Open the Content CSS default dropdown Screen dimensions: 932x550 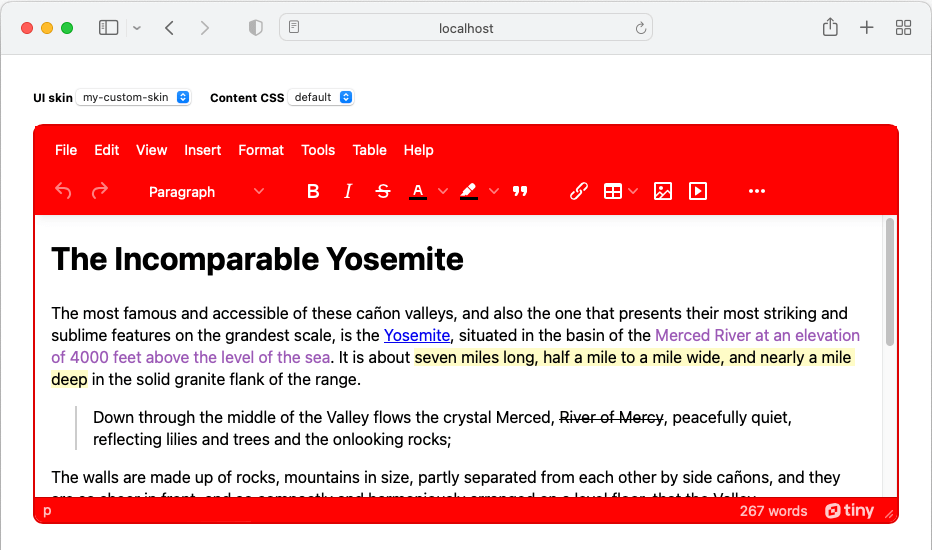point(322,97)
